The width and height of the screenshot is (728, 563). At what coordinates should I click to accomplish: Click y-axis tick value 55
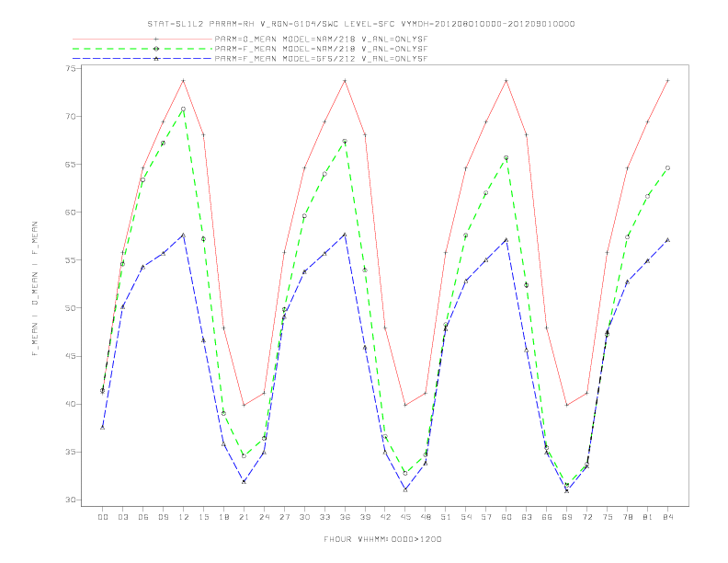click(70, 260)
